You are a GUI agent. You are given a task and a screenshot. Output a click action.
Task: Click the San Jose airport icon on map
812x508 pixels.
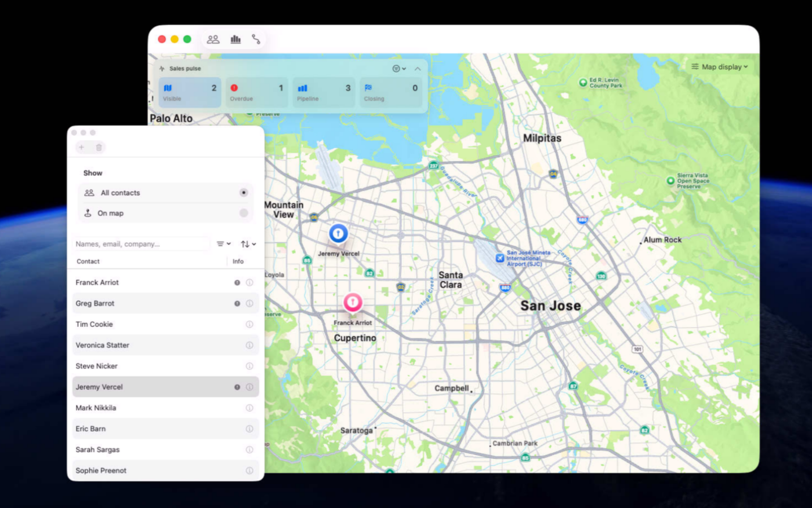pos(500,258)
